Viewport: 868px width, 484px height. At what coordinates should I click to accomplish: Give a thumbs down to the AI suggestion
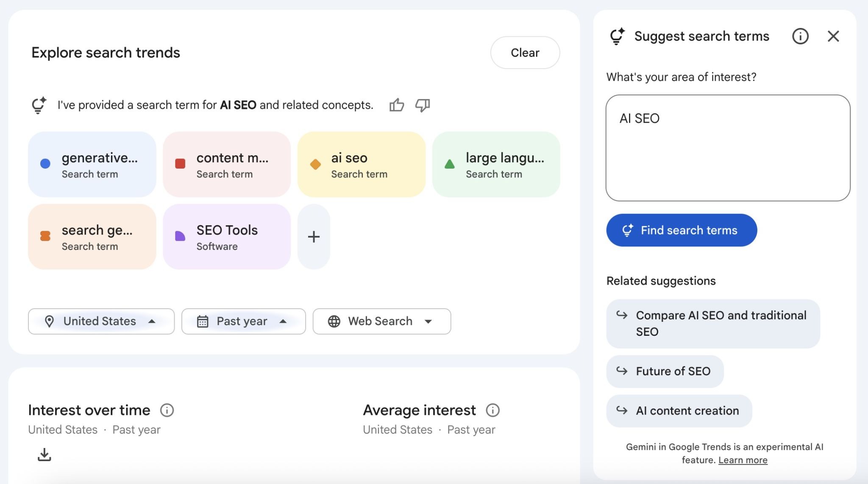pyautogui.click(x=422, y=105)
